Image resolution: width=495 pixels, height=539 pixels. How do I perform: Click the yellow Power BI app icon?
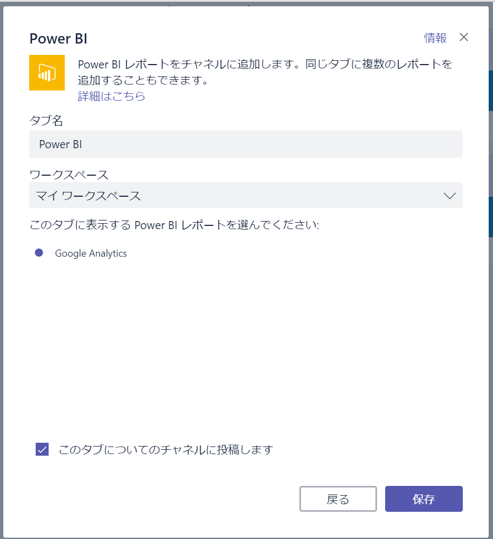pos(47,73)
